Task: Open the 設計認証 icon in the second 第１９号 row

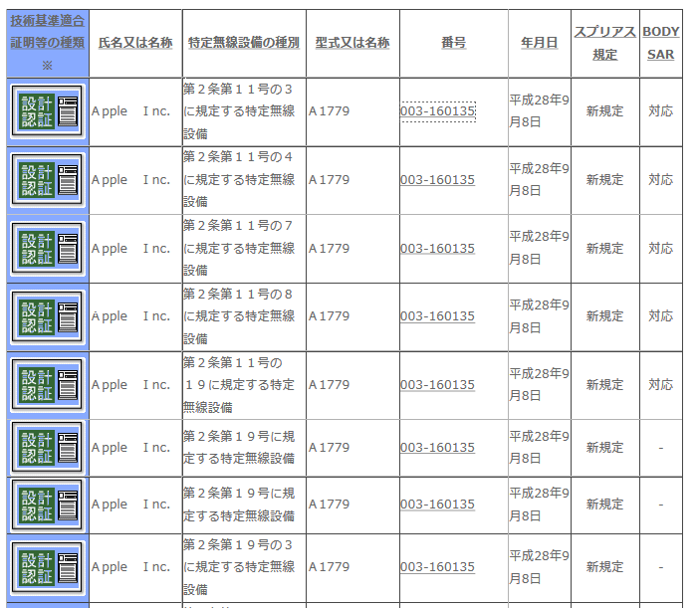Action: tap(47, 505)
